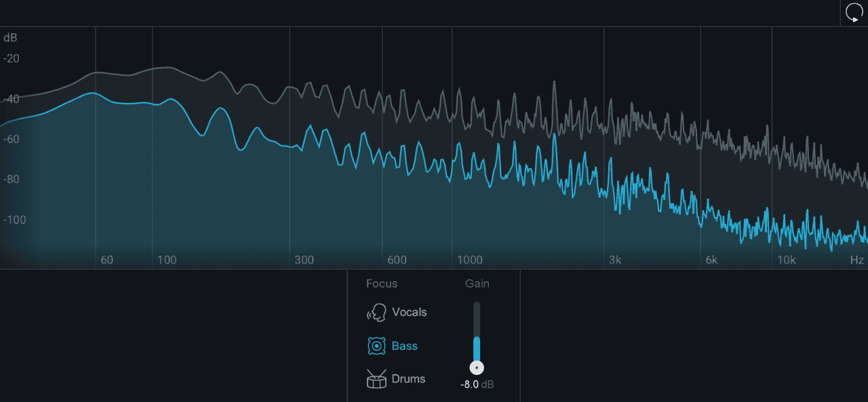Select the Bass focus label
Screen dimensions: 868x402
pos(405,346)
